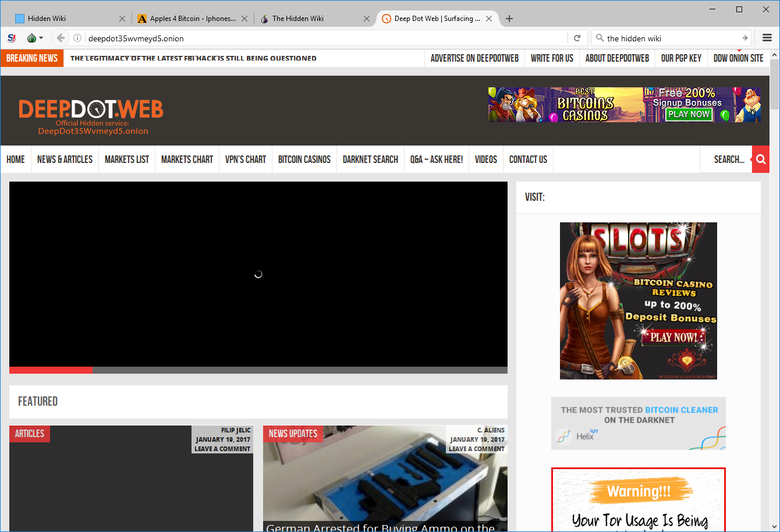Click the C. ALIENS author name
The image size is (780, 532).
pyautogui.click(x=491, y=430)
